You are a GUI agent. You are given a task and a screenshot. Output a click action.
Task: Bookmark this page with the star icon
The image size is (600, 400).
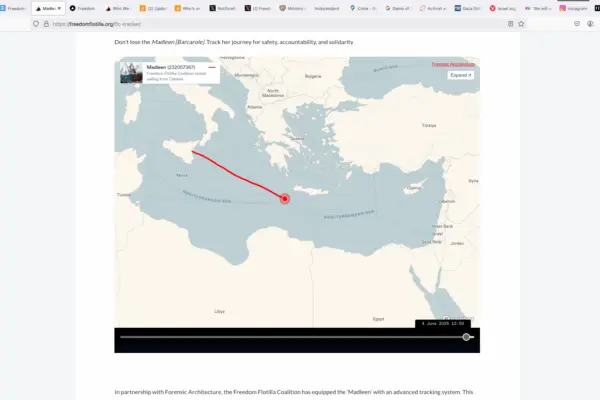click(x=521, y=24)
